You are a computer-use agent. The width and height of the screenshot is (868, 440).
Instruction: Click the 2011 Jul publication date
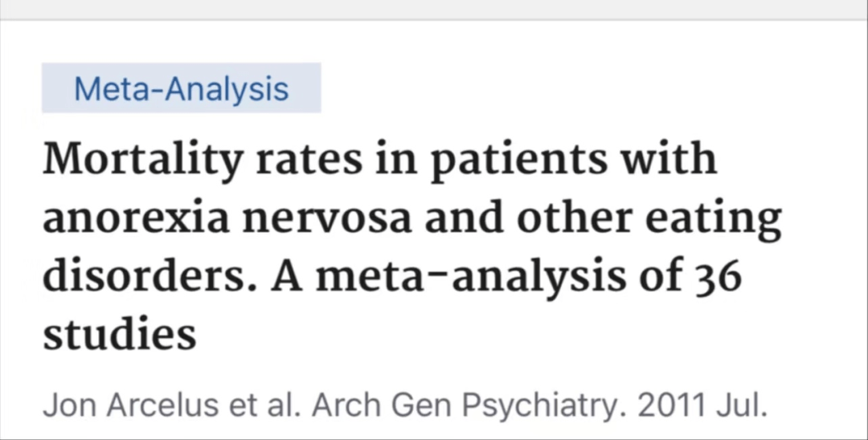tap(702, 405)
